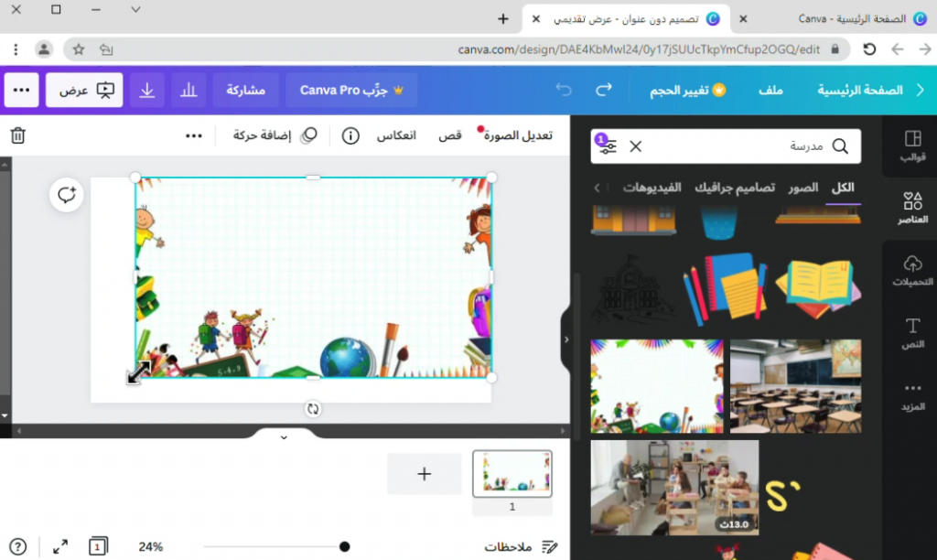Toggle fullscreen view from the bottom bar

pos(60,545)
